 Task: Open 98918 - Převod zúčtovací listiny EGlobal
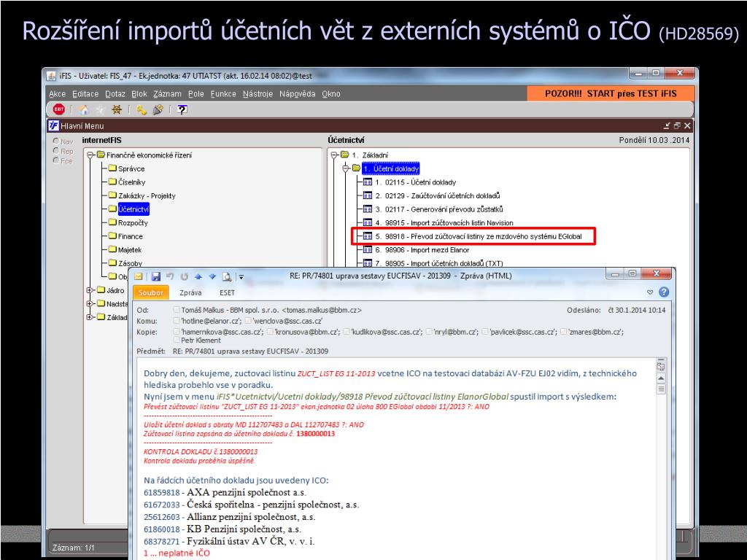tap(479, 236)
